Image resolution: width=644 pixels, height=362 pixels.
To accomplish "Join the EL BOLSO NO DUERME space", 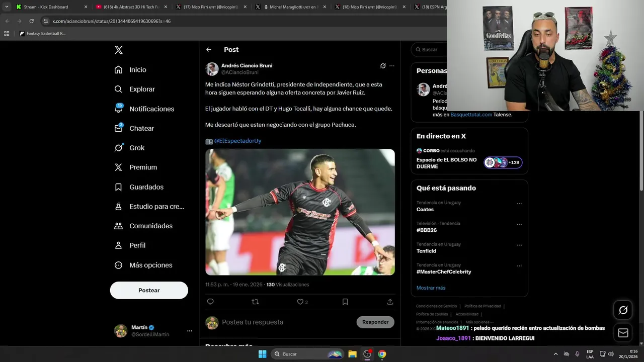I will tap(446, 163).
